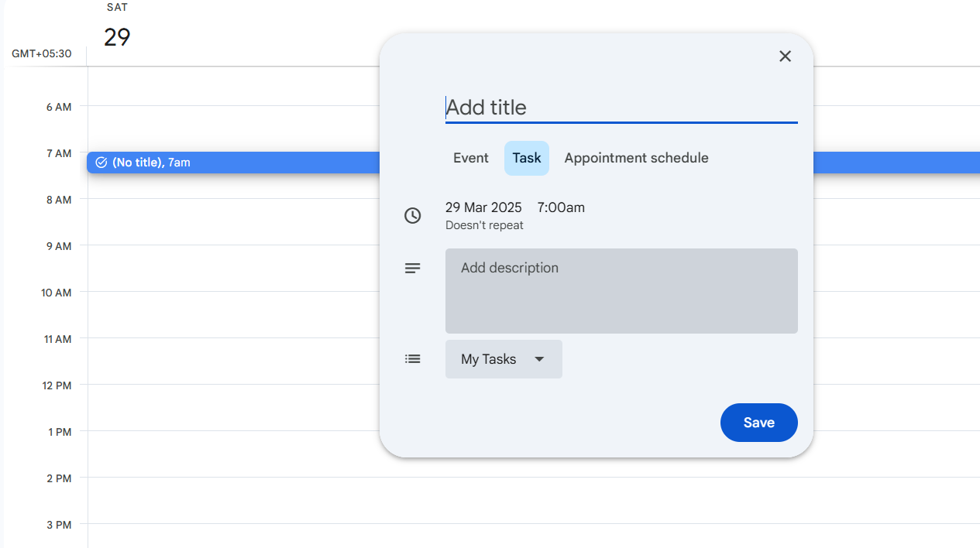Image resolution: width=980 pixels, height=548 pixels.
Task: Save the new task
Action: [758, 423]
